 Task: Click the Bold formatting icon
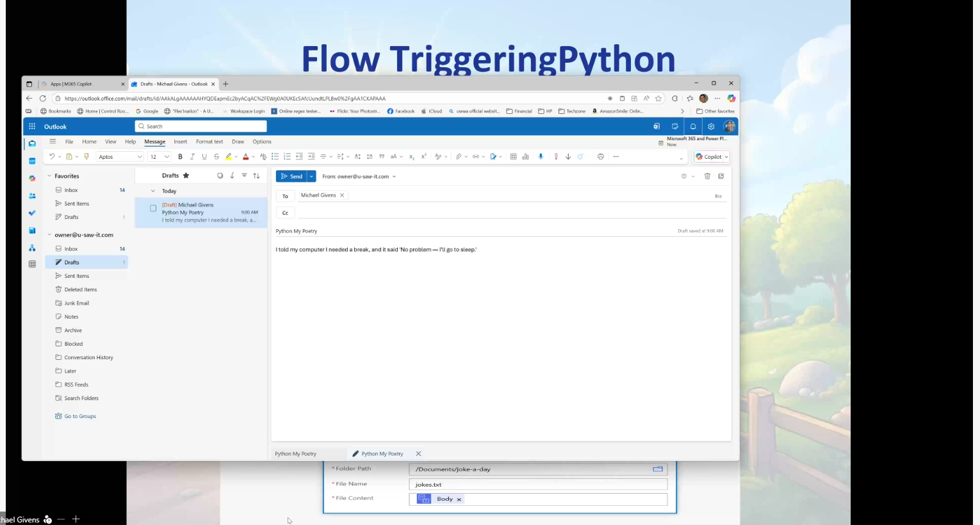180,157
